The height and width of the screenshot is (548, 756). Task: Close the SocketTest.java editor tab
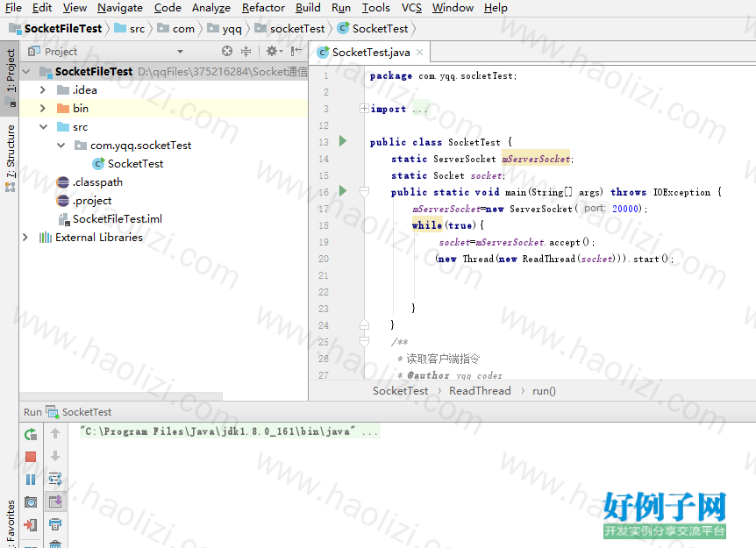tap(419, 52)
